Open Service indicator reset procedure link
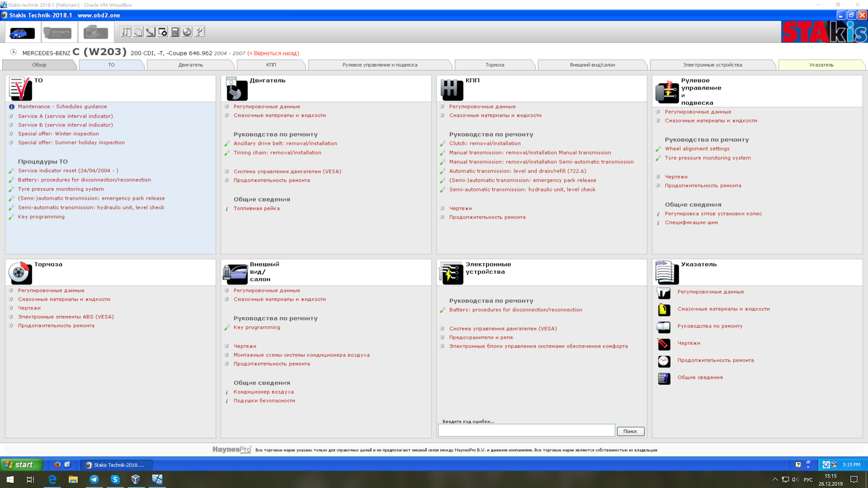 (x=68, y=171)
